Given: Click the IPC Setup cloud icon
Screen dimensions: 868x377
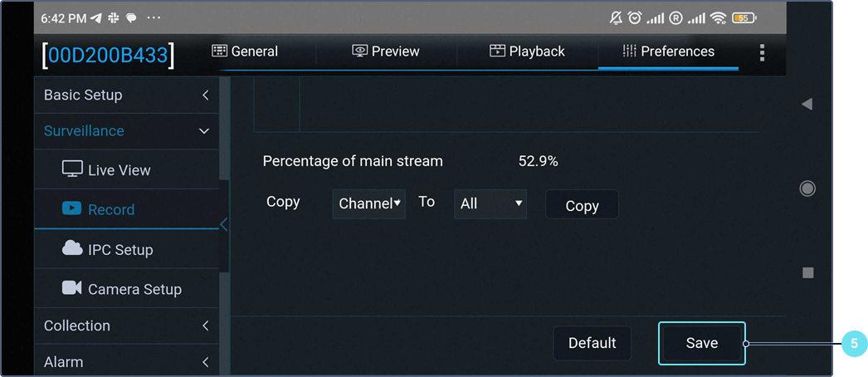Looking at the screenshot, I should [72, 248].
